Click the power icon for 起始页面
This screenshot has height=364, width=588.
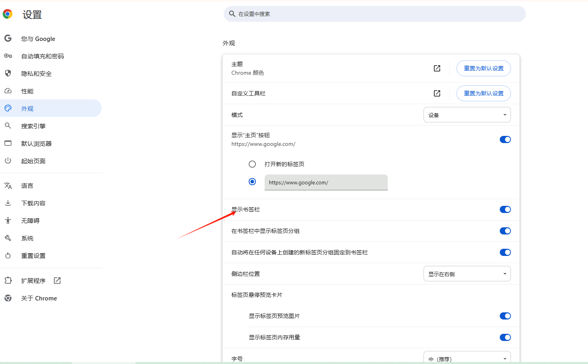tap(8, 161)
